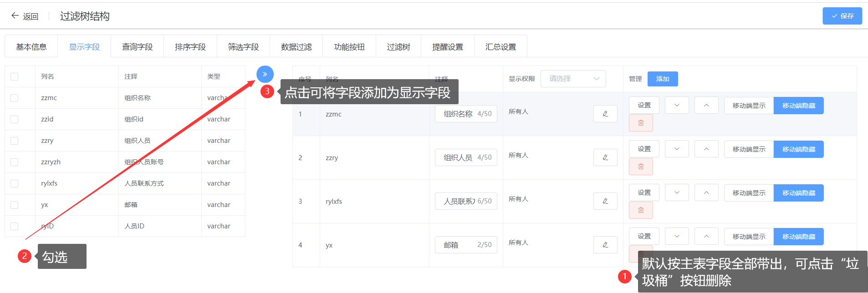Delete the zzmc row with trash icon

point(640,123)
